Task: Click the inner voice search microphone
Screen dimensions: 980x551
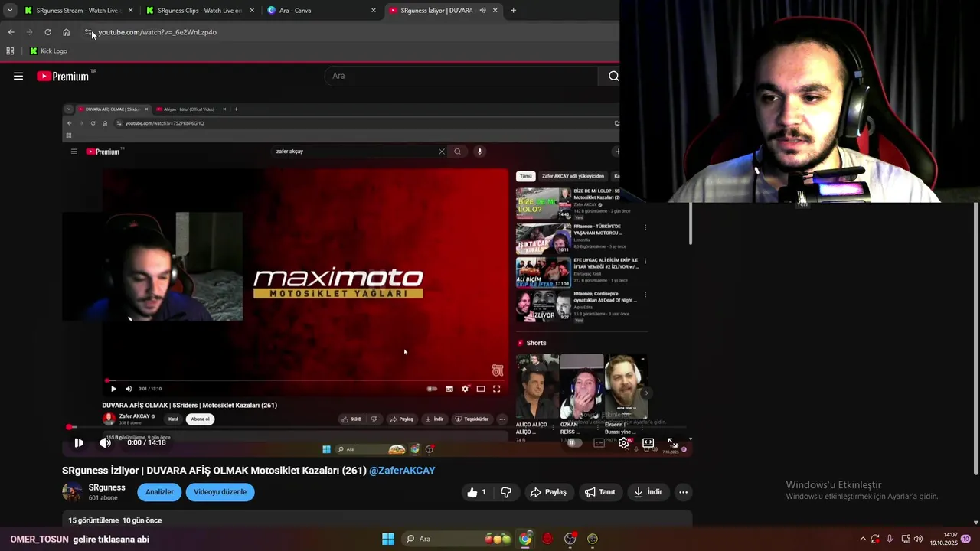Action: tap(480, 152)
